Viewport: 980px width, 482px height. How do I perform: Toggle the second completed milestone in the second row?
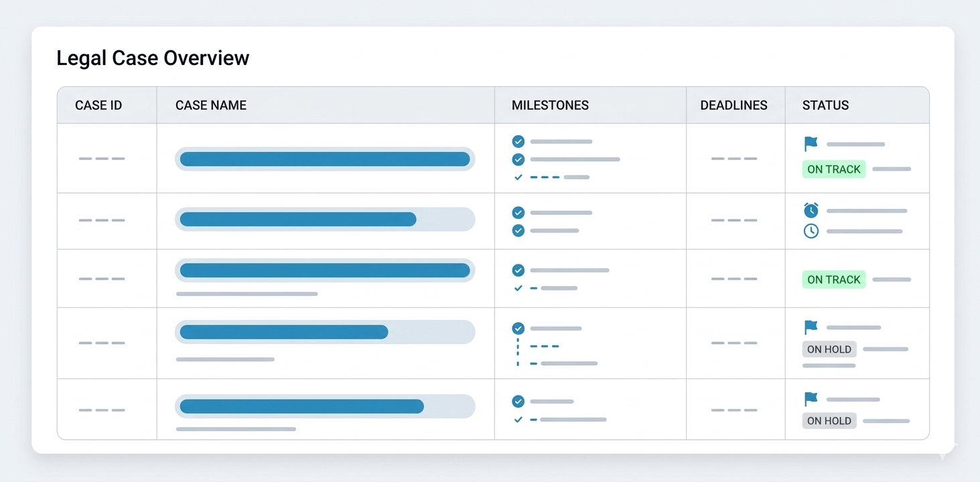518,230
